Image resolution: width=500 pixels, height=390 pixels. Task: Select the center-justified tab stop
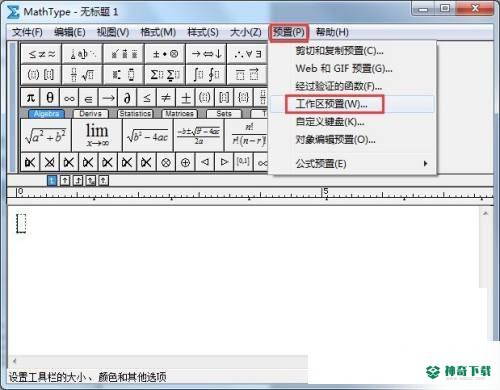[65, 181]
